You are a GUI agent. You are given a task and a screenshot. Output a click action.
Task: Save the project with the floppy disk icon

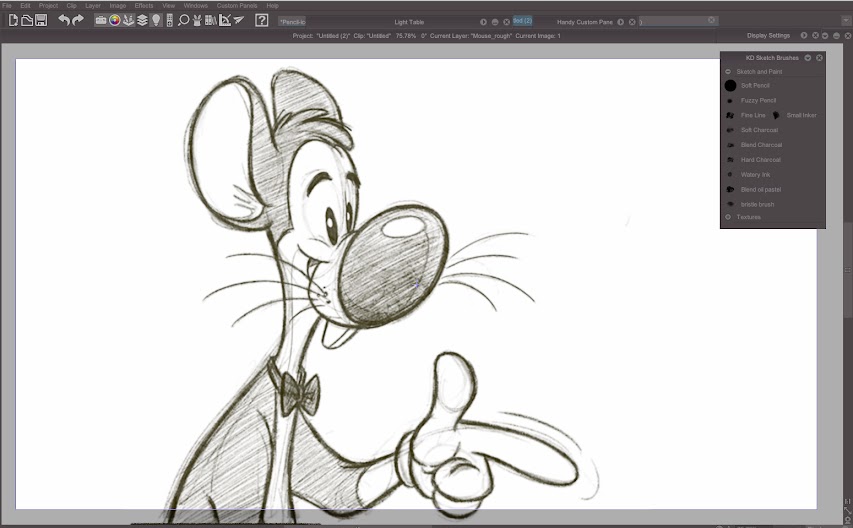(x=41, y=21)
